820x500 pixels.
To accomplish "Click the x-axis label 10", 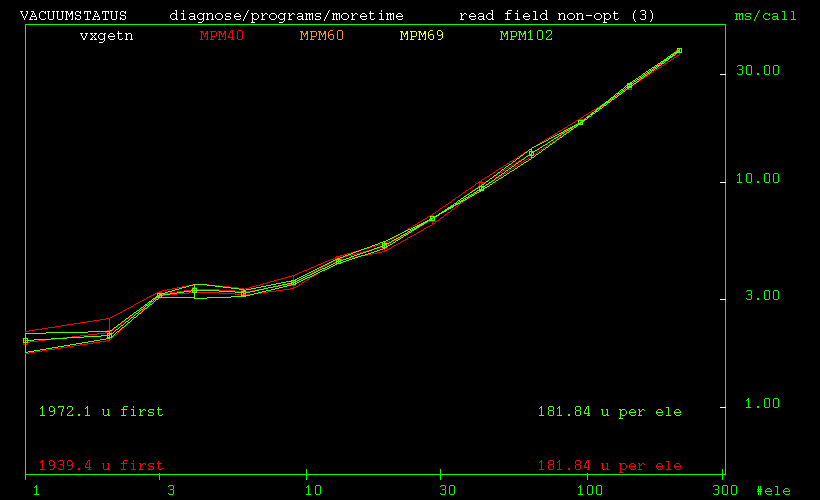I will point(313,491).
